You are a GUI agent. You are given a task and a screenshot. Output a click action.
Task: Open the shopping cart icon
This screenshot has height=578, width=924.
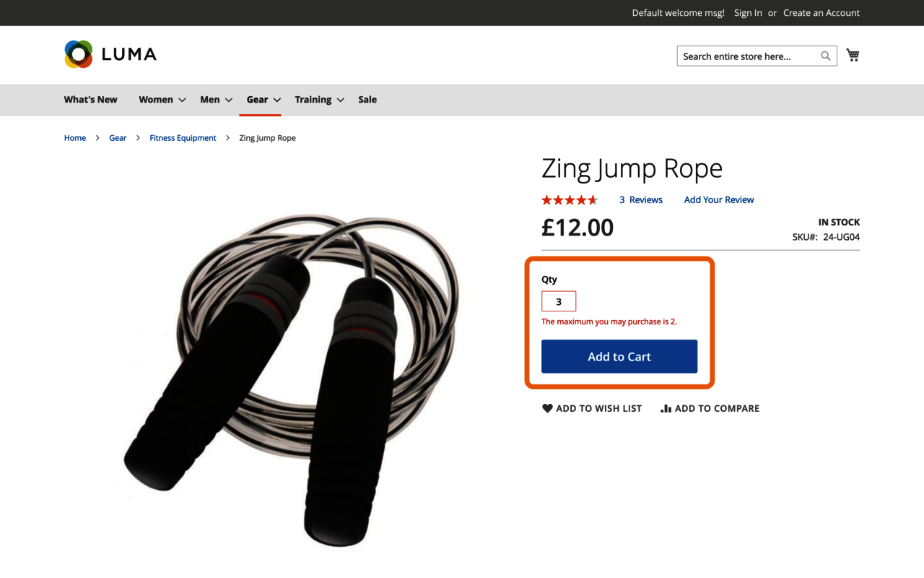853,56
